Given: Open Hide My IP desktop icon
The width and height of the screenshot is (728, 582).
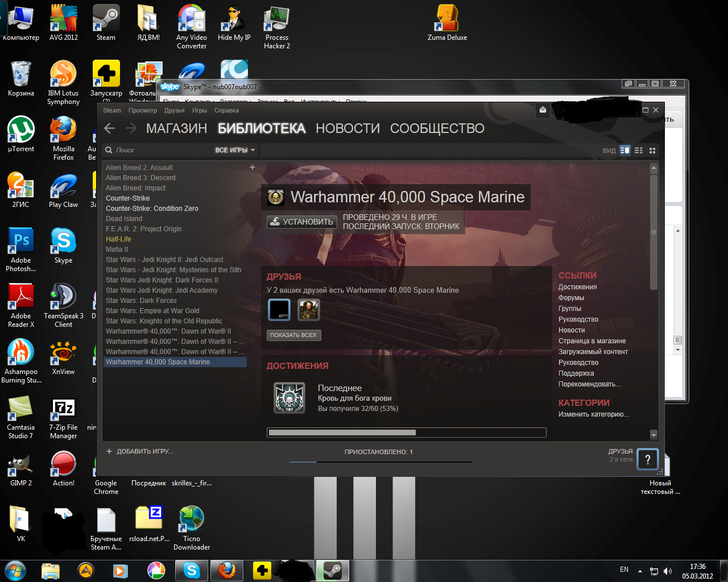Looking at the screenshot, I should pyautogui.click(x=234, y=23).
